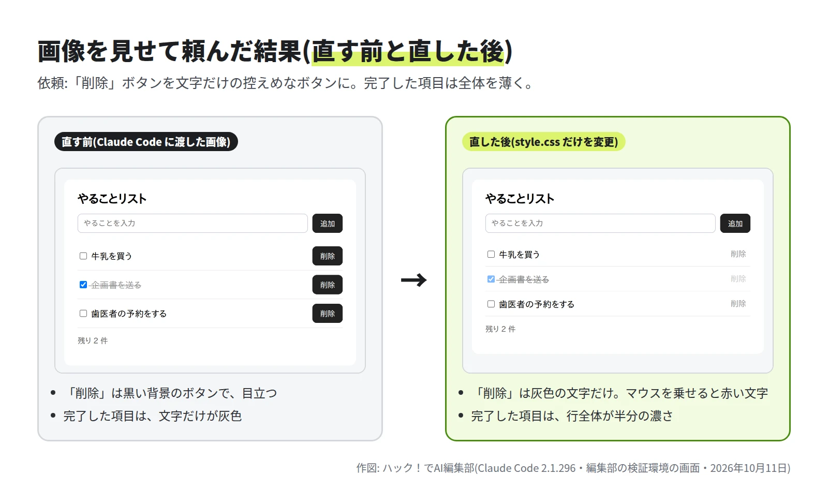Click the subtitle line starting with 依頼:
The height and width of the screenshot is (504, 828).
[x=285, y=83]
